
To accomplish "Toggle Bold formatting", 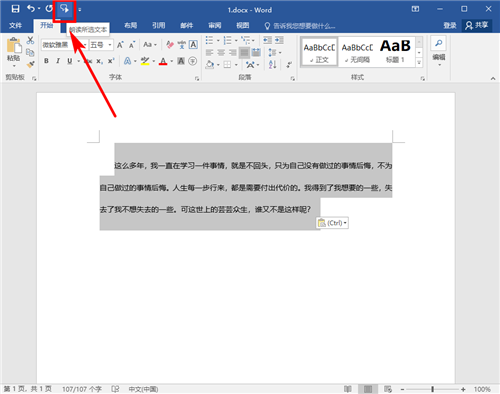I will coord(46,61).
